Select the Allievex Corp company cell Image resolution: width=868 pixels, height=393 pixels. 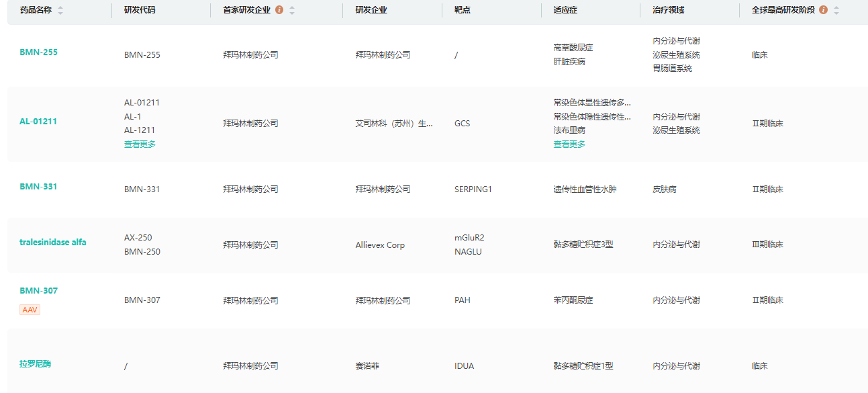[381, 245]
